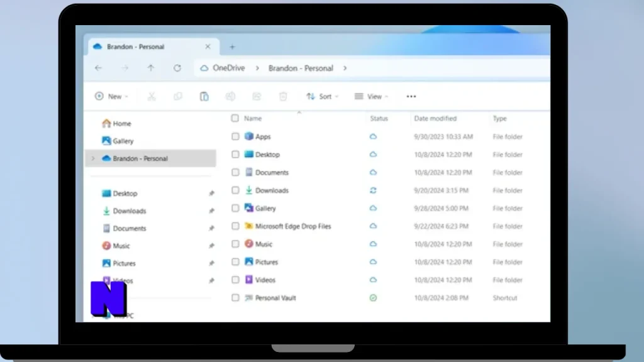Click the Share toolbar icon

click(257, 96)
